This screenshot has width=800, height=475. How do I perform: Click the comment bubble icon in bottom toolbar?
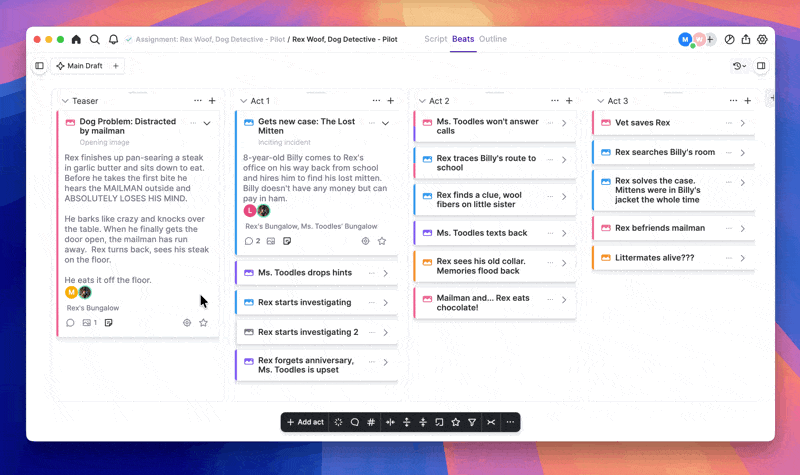tap(355, 422)
